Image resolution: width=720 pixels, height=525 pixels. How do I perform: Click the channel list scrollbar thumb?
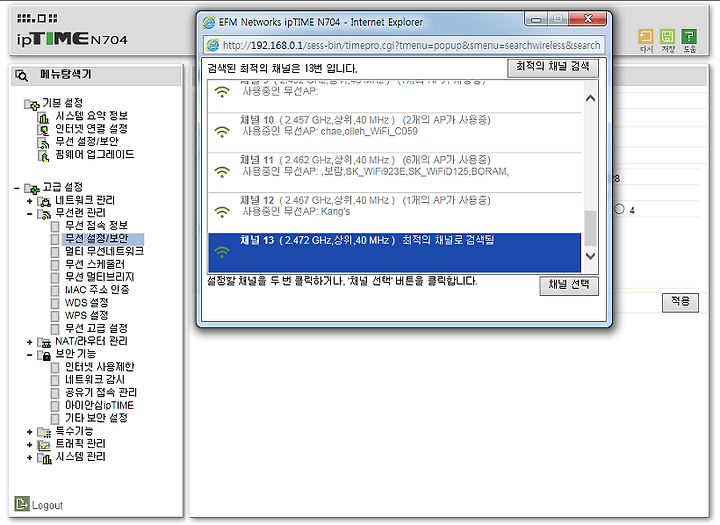[x=591, y=228]
